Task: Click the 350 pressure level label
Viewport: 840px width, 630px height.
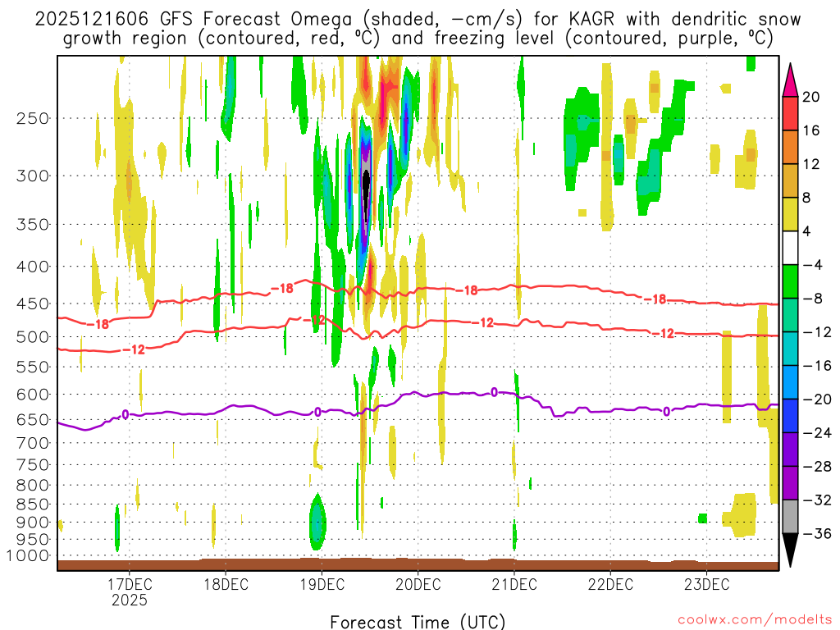Action: 33,224
